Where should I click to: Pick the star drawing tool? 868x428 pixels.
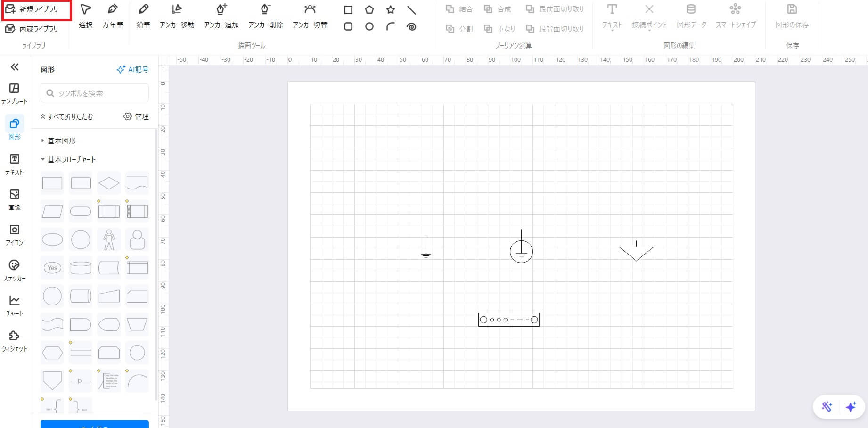point(391,10)
